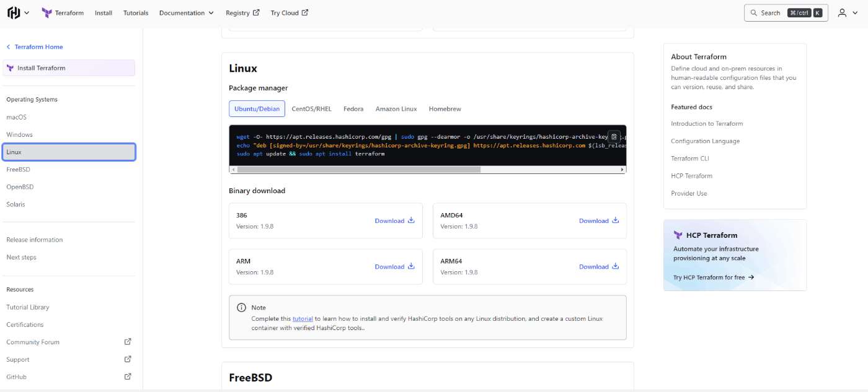
Task: Click external icon next to Support
Action: pos(128,359)
